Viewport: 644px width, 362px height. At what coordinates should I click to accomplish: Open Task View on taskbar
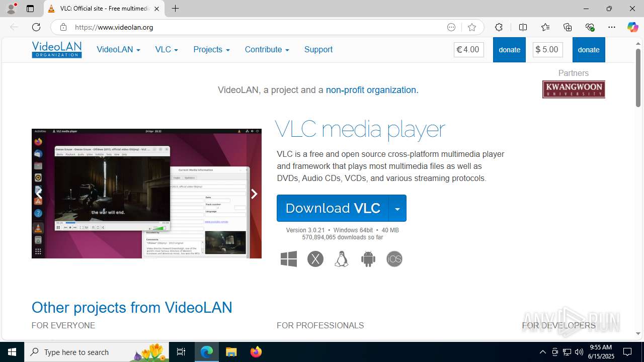(181, 352)
